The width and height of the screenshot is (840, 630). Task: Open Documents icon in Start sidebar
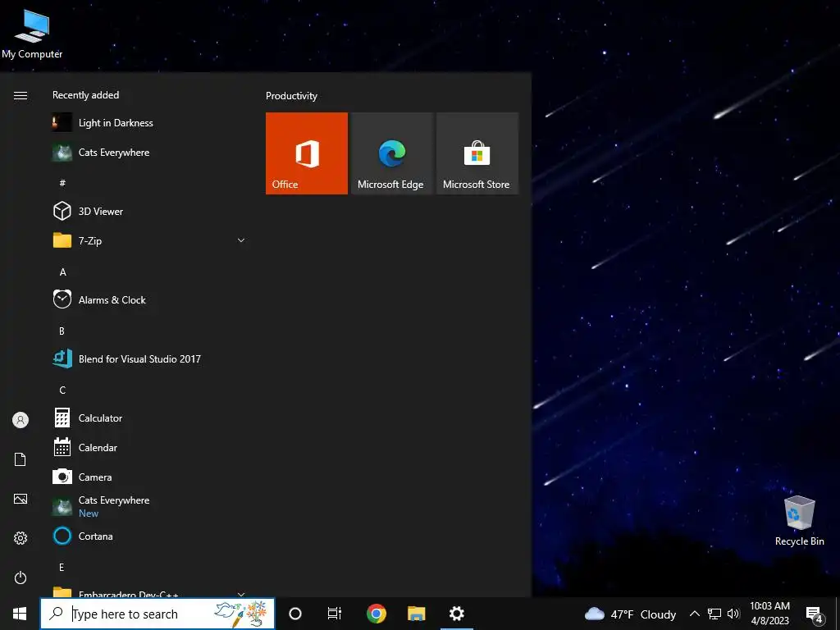21,459
